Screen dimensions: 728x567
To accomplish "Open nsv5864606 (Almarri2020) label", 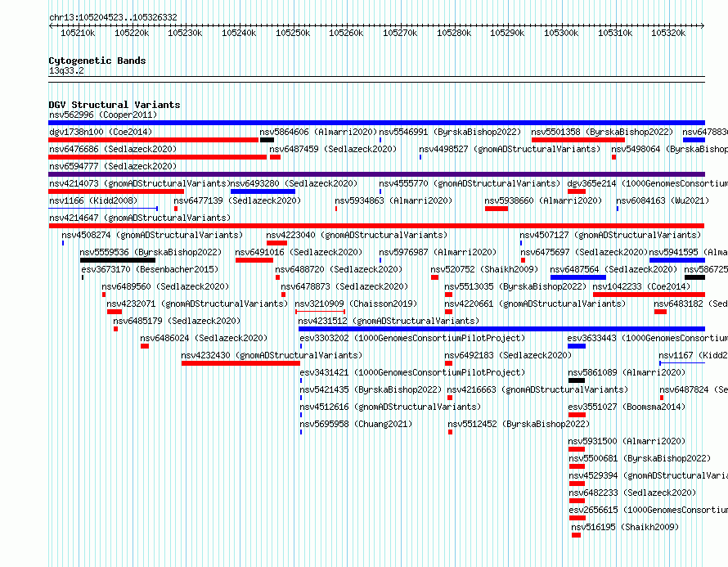I will click(318, 132).
